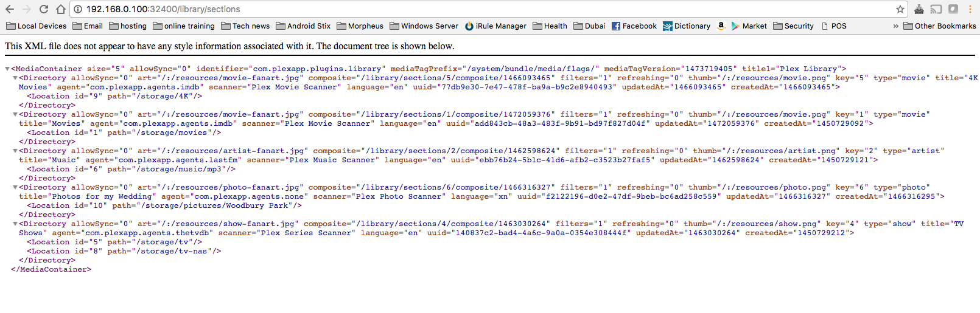Open the Health bookmark folder

click(550, 26)
